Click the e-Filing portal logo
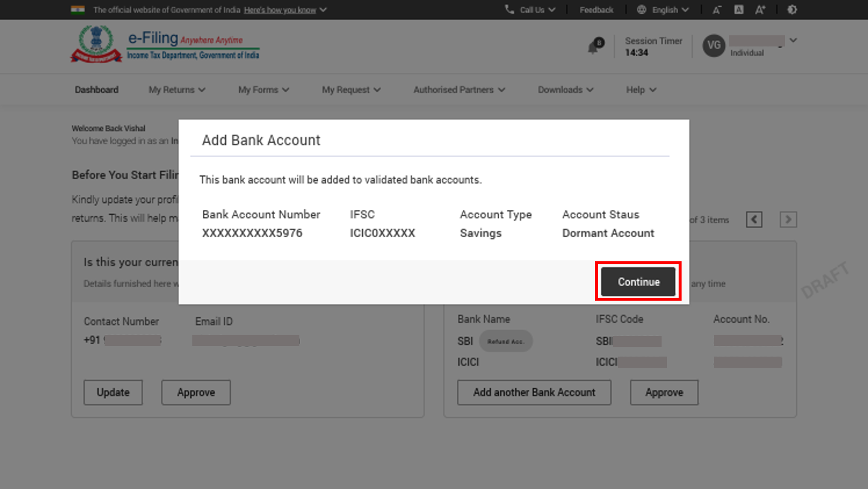 [x=165, y=44]
